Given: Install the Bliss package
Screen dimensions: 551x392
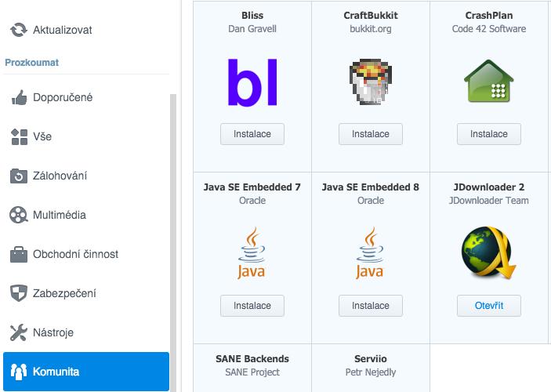Looking at the screenshot, I should click(252, 134).
